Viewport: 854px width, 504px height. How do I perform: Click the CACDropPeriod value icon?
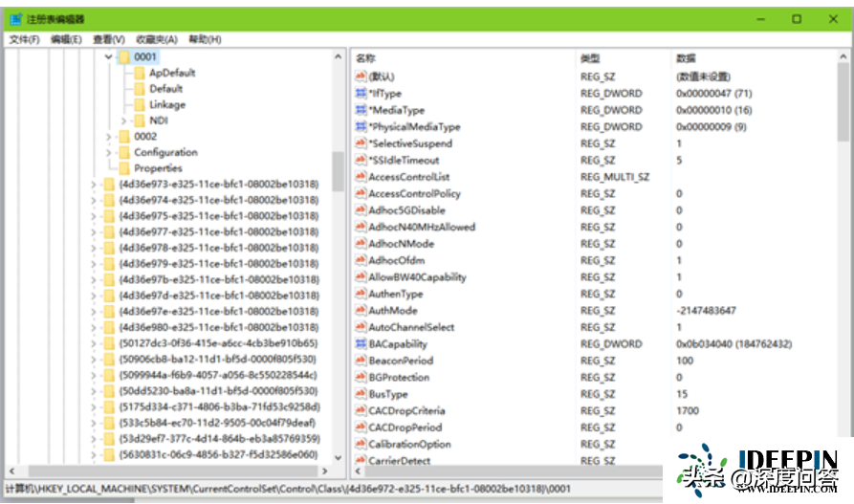pos(361,427)
